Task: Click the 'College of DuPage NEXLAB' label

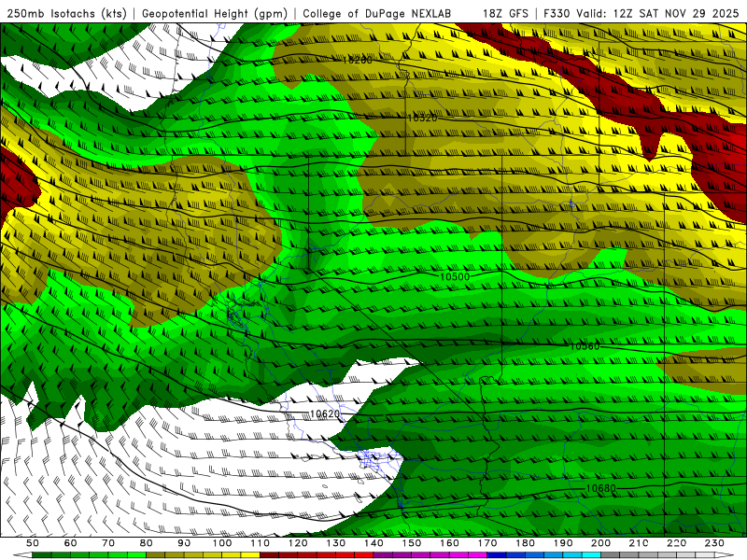Action: pyautogui.click(x=377, y=13)
